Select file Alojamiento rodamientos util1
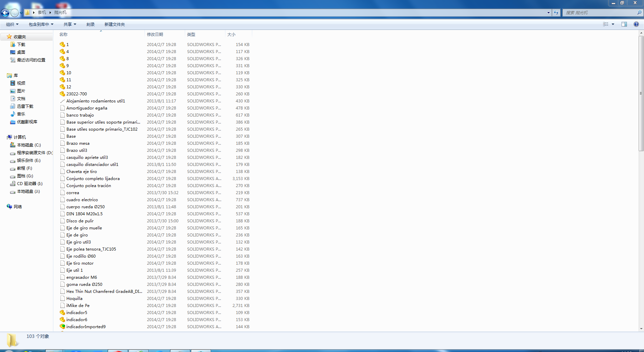This screenshot has height=352, width=644. click(x=96, y=101)
